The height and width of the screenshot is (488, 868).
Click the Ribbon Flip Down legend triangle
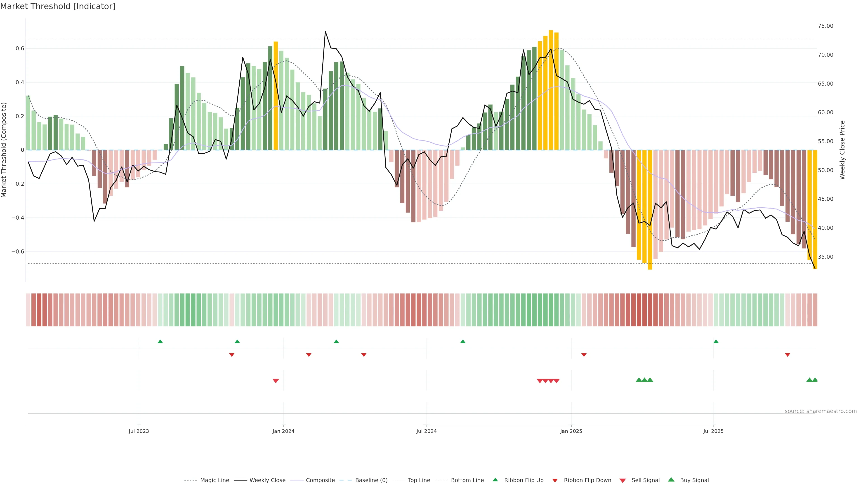555,481
